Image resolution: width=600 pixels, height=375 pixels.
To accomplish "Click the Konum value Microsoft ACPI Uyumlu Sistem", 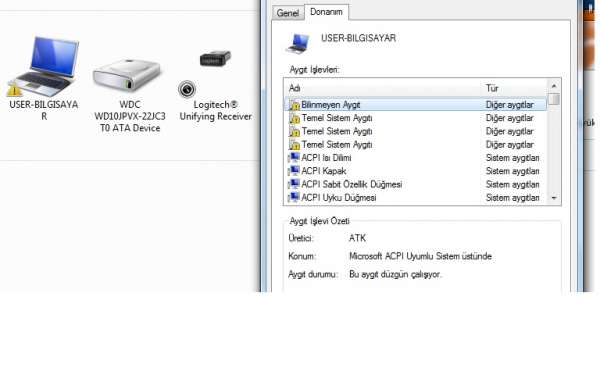I will (x=420, y=256).
